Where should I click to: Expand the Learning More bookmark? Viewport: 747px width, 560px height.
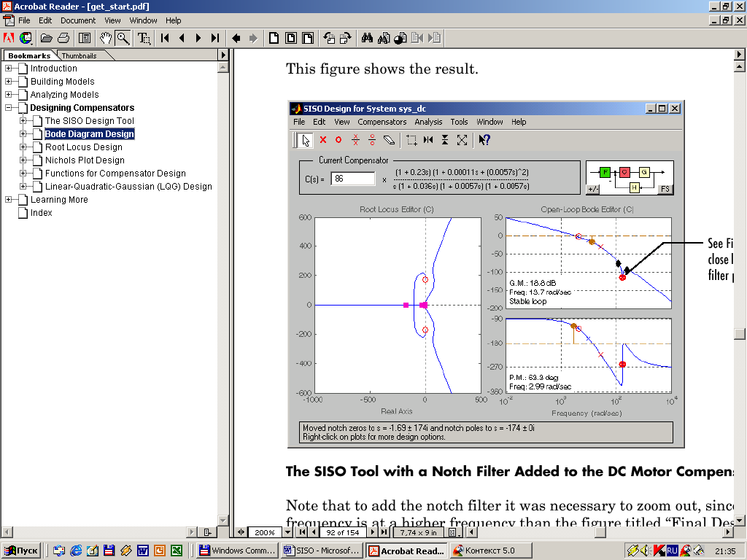(9, 200)
